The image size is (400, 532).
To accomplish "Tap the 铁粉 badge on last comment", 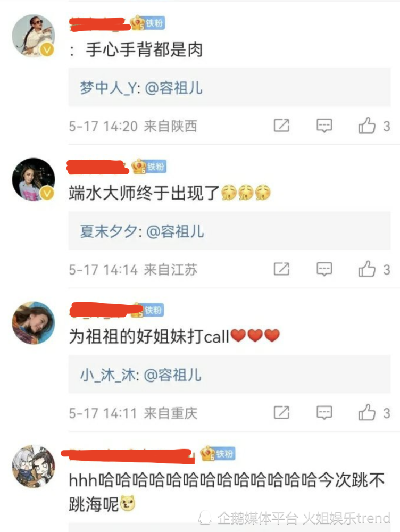I will tap(218, 454).
